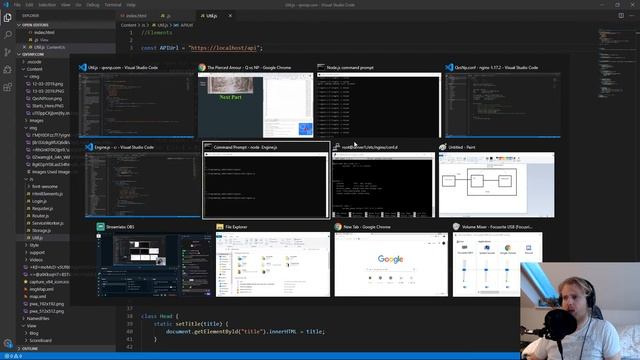The image size is (640, 360).
Task: Expand the videos folder
Action: 36,260
